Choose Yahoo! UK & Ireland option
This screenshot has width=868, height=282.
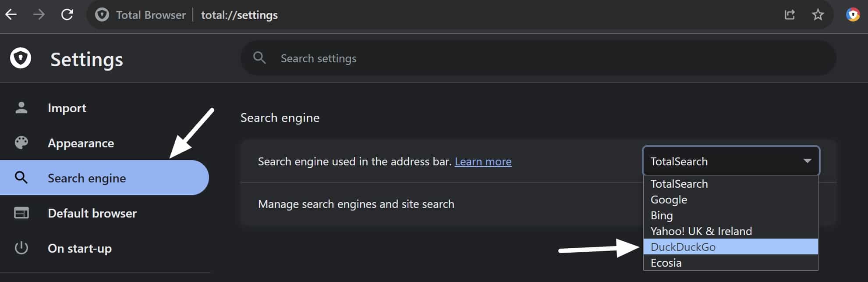point(730,231)
